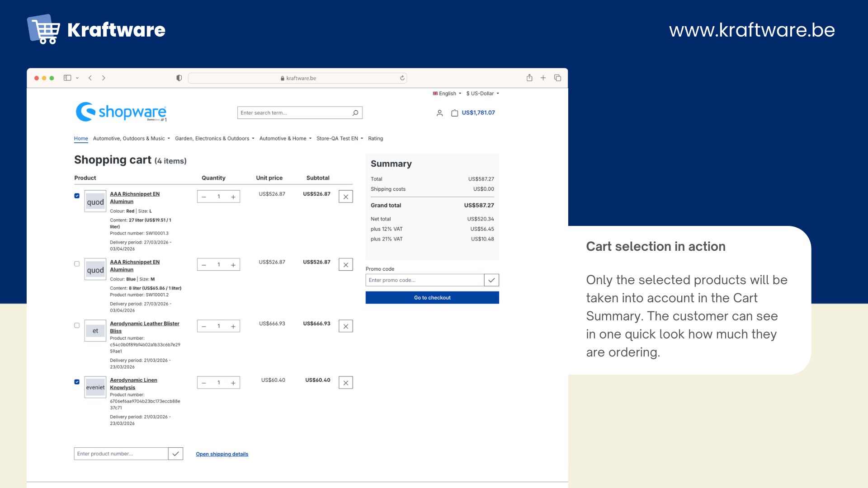Expand Store-QA Test EN menu
868x488 pixels.
pyautogui.click(x=340, y=139)
